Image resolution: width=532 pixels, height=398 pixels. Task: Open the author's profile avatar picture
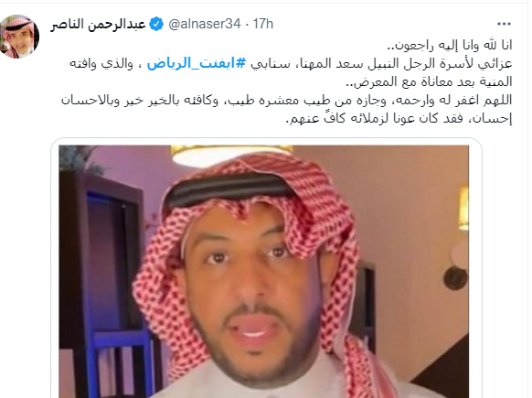click(x=19, y=37)
